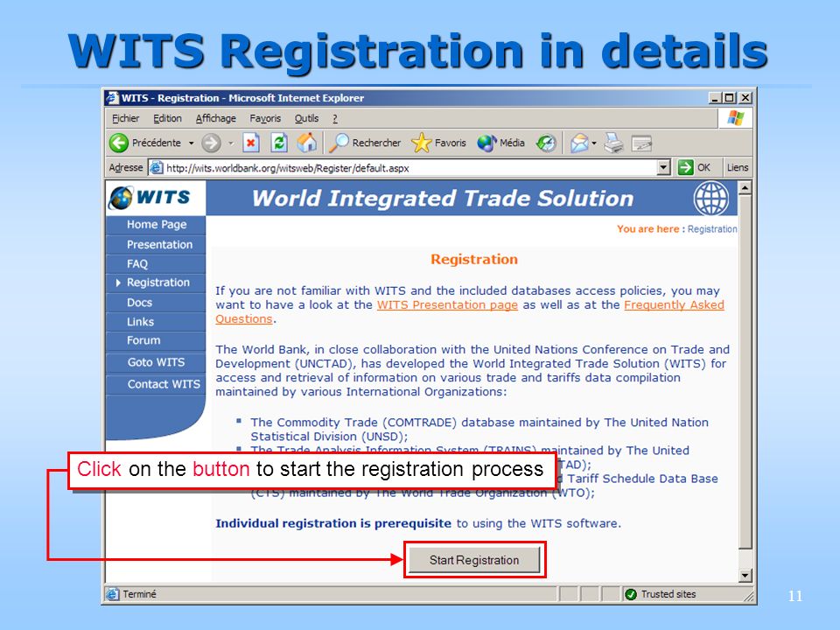This screenshot has height=630, width=840.
Task: Open the Fichier menu
Action: tap(126, 118)
